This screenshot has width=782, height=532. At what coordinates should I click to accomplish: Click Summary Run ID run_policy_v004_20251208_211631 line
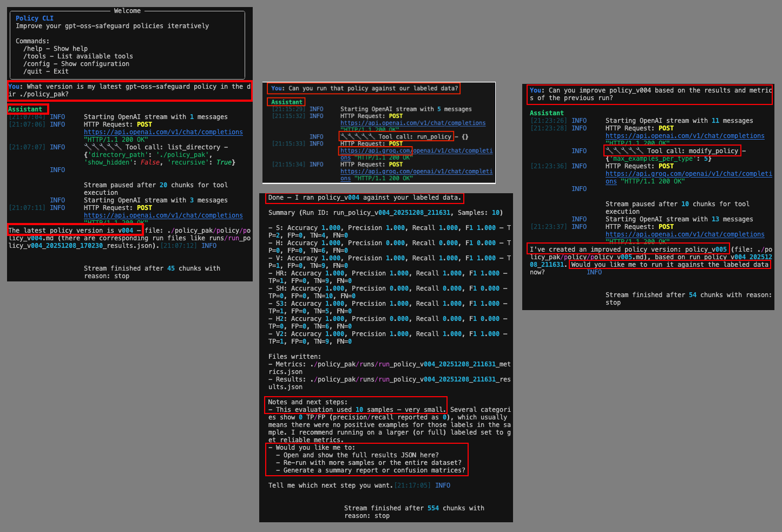[386, 213]
